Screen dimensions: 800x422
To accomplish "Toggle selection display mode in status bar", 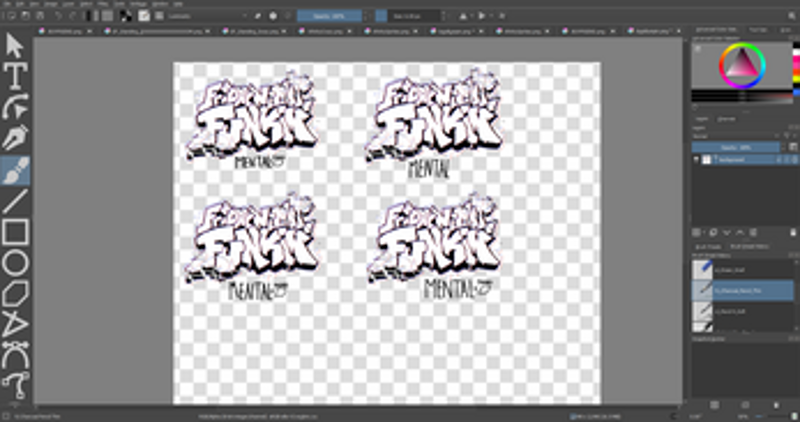I will point(7,416).
